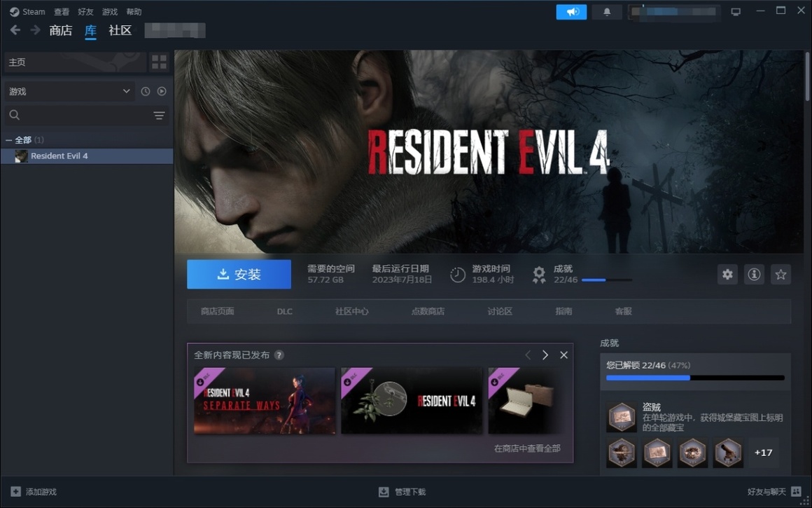Open the herb and disc DLC thumbnail
812x508 pixels.
pyautogui.click(x=412, y=401)
